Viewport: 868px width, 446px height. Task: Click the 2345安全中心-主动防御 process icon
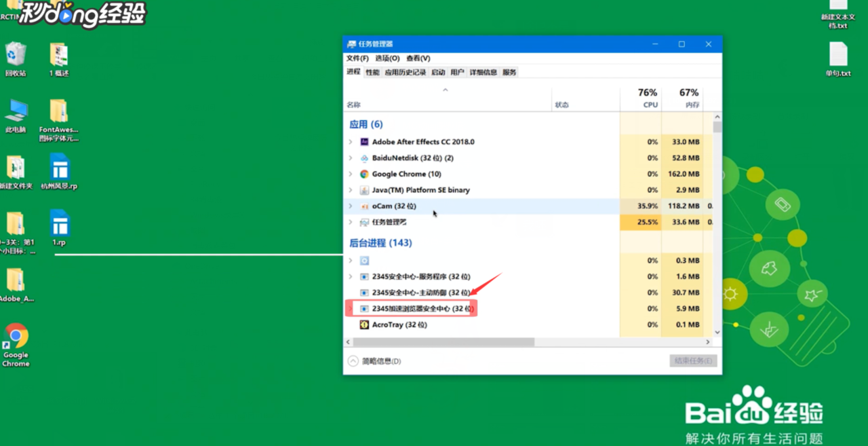(364, 293)
